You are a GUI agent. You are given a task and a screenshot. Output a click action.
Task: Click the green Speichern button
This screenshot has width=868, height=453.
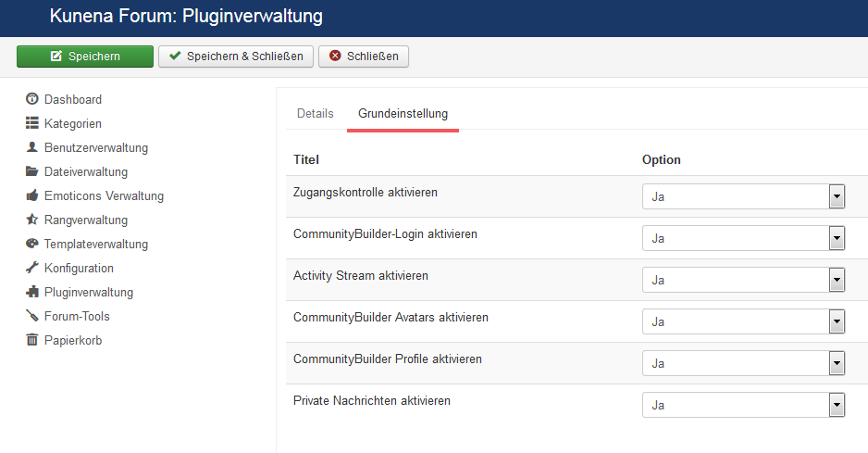point(85,56)
